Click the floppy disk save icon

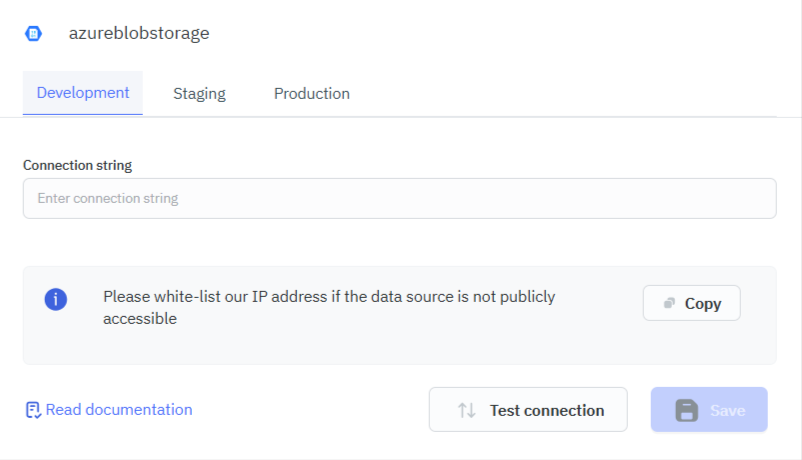[686, 410]
